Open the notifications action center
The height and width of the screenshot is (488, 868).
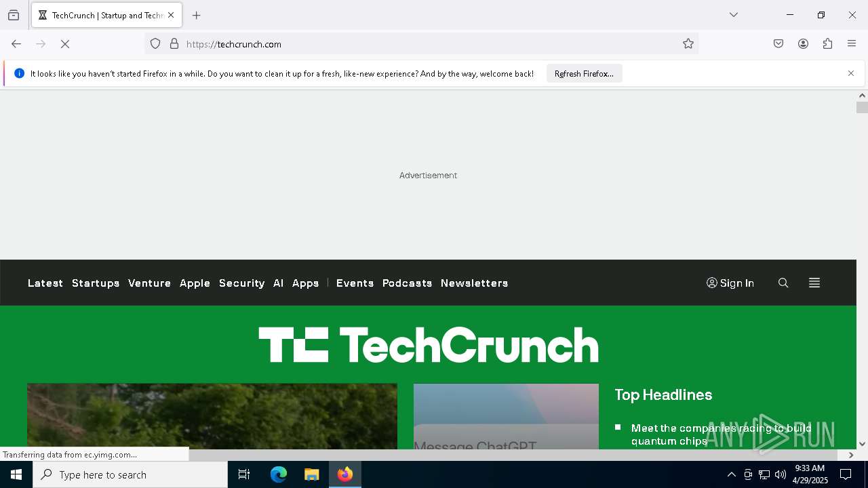point(846,474)
